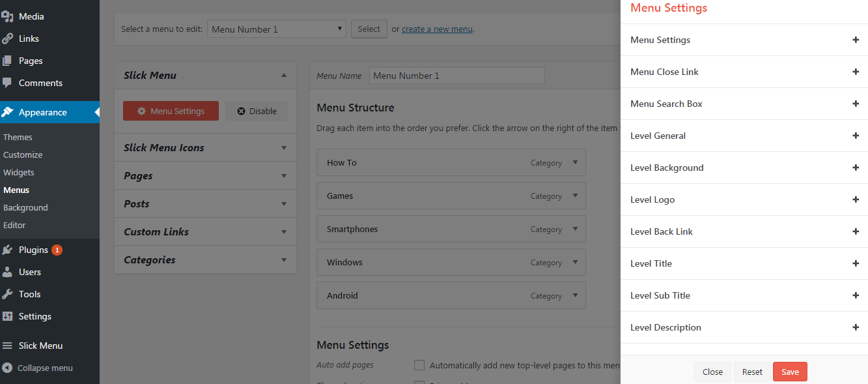
Task: Click the Menu Close Link section label
Action: [664, 72]
